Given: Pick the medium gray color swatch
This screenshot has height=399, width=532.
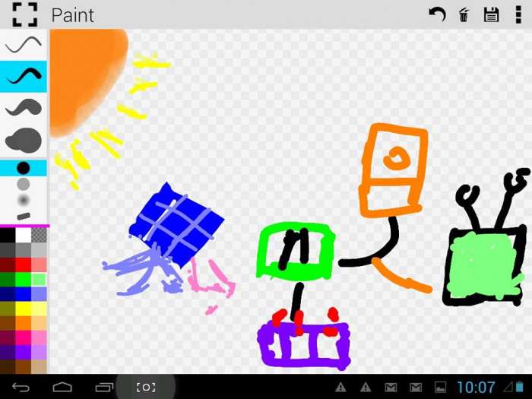Looking at the screenshot, I should (24, 250).
